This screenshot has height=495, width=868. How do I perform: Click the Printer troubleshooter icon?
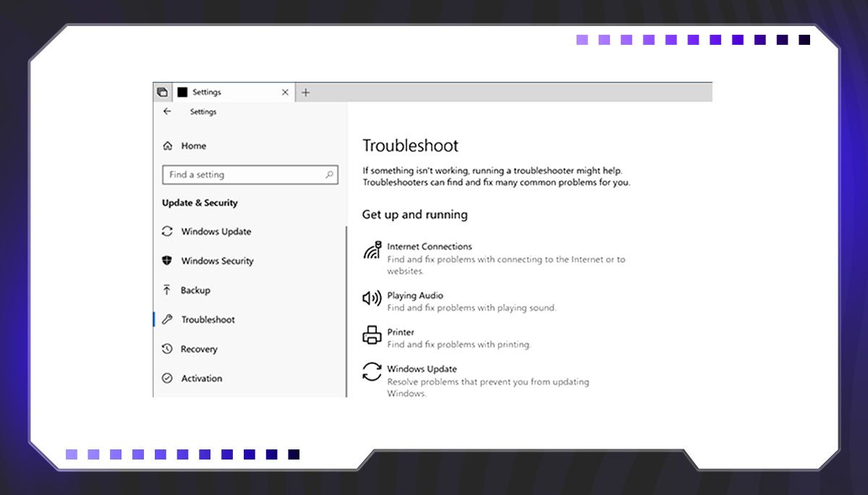pos(372,335)
